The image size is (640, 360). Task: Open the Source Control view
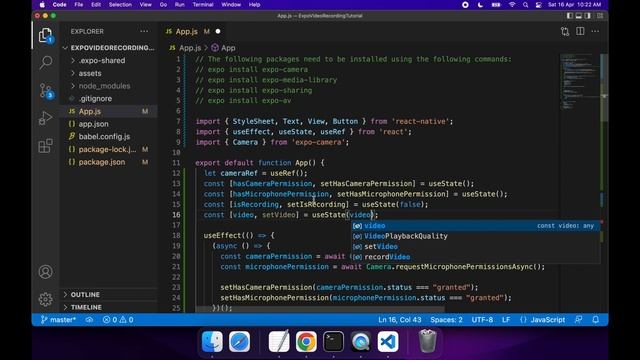click(46, 91)
